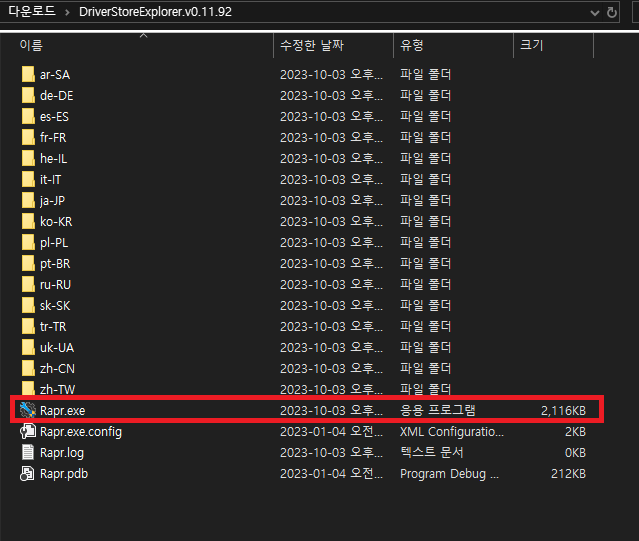Click the 212KB size of Rapr.pdb
The width and height of the screenshot is (639, 541).
568,474
